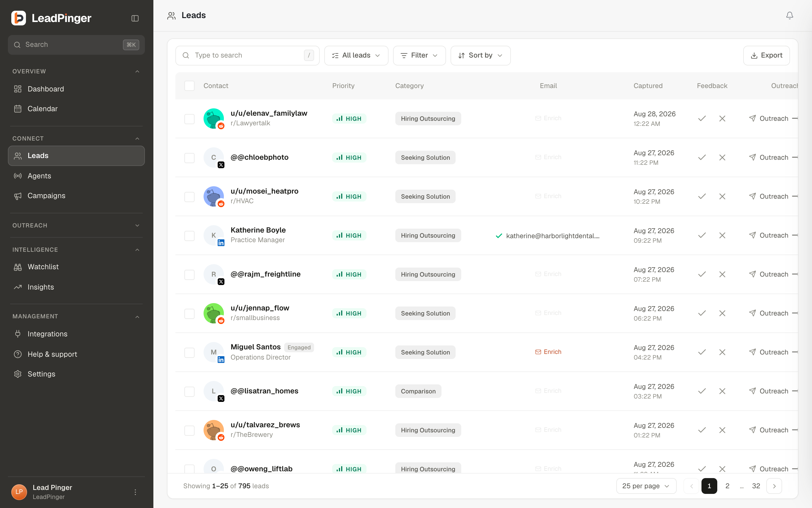The height and width of the screenshot is (508, 812).
Task: Reject the rajm_freightline lead with X
Action: [722, 275]
